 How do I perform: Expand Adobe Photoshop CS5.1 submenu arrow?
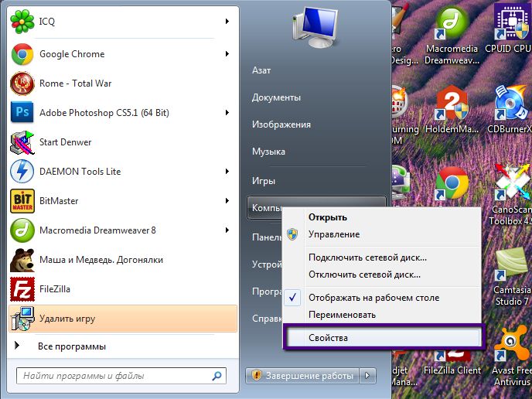coord(227,113)
